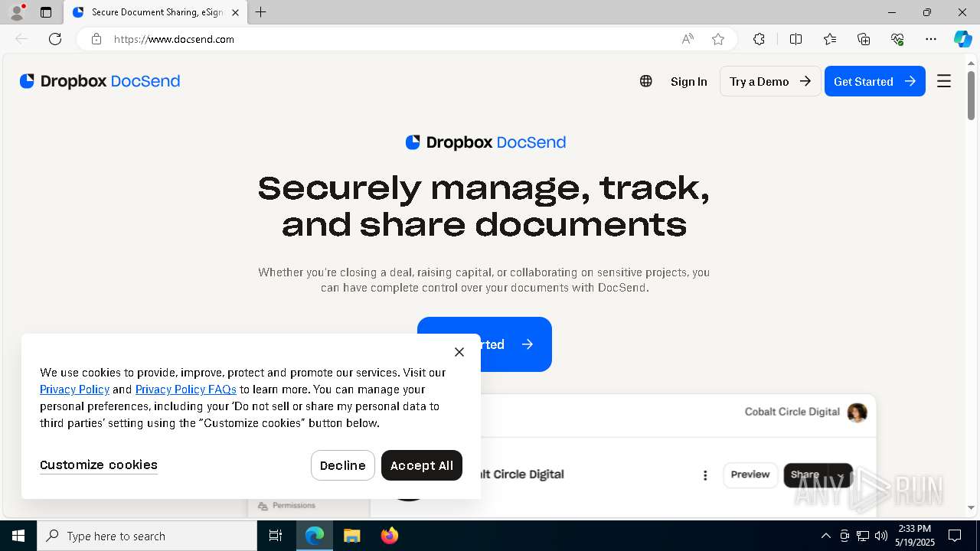Image resolution: width=980 pixels, height=551 pixels.
Task: Show hidden system tray icons
Action: (825, 536)
